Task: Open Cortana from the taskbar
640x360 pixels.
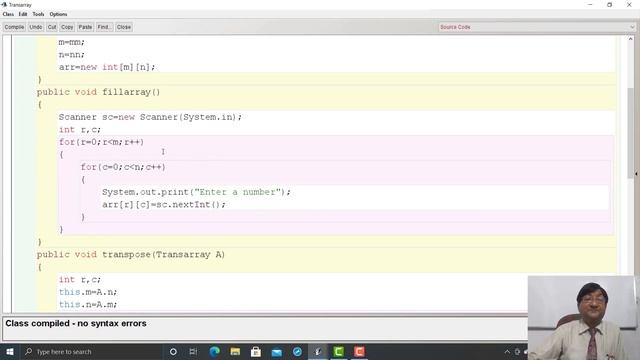Action: [173, 351]
